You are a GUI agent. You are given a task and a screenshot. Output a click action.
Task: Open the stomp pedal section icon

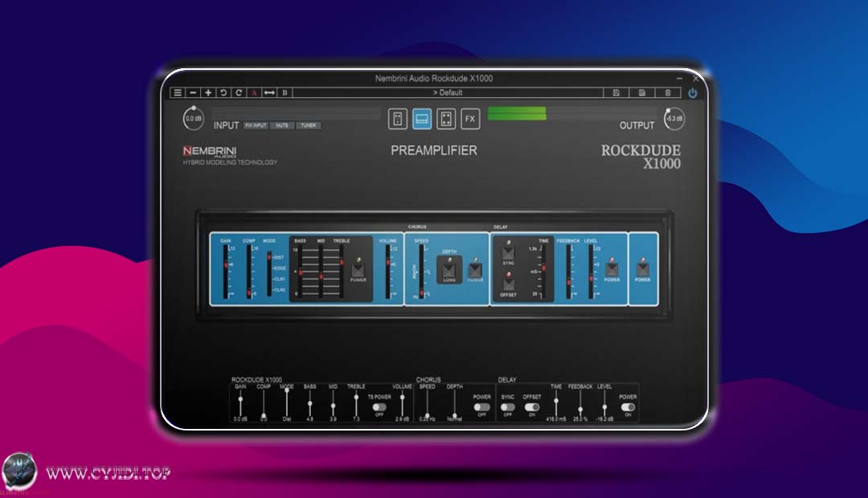(398, 118)
